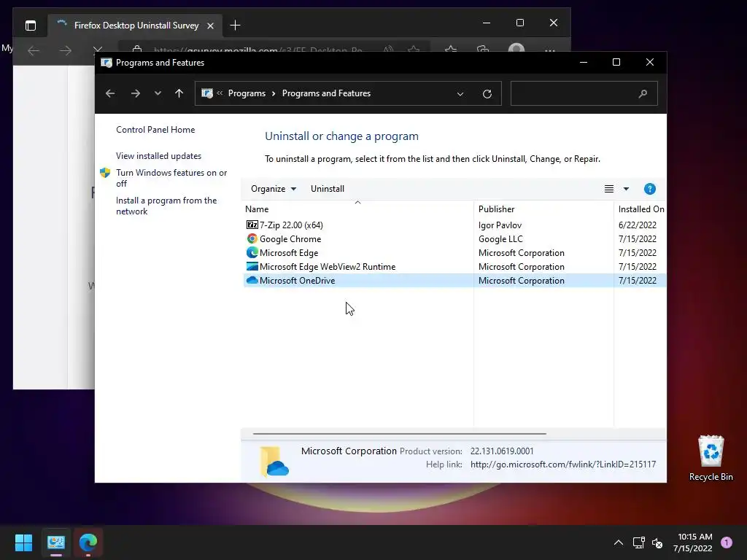
Task: Sort list by Name column header
Action: point(358,209)
